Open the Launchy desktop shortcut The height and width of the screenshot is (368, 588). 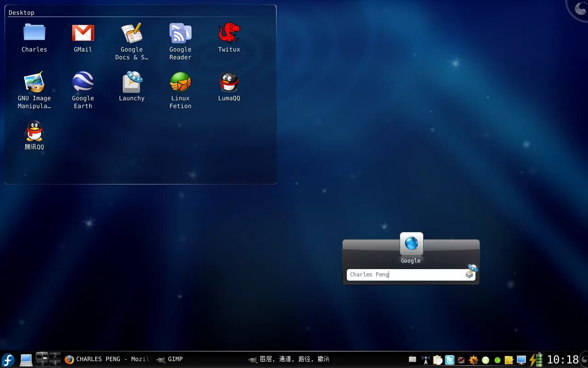click(132, 82)
